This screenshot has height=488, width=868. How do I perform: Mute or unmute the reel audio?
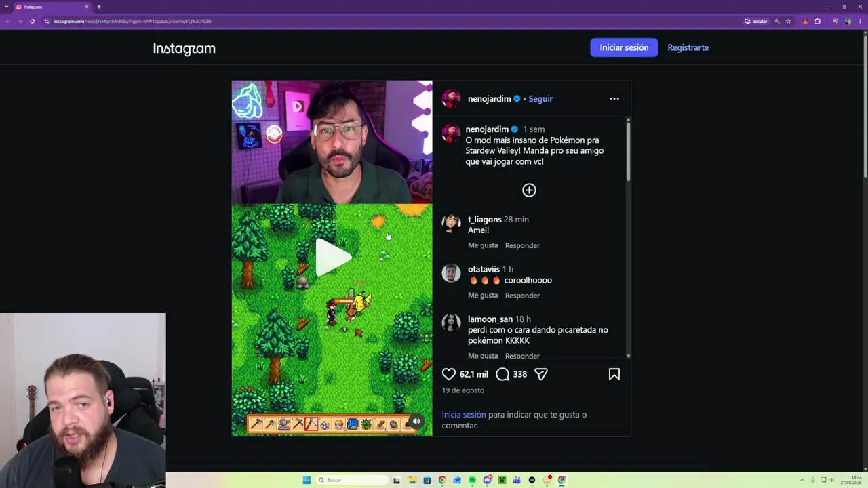[x=416, y=422]
